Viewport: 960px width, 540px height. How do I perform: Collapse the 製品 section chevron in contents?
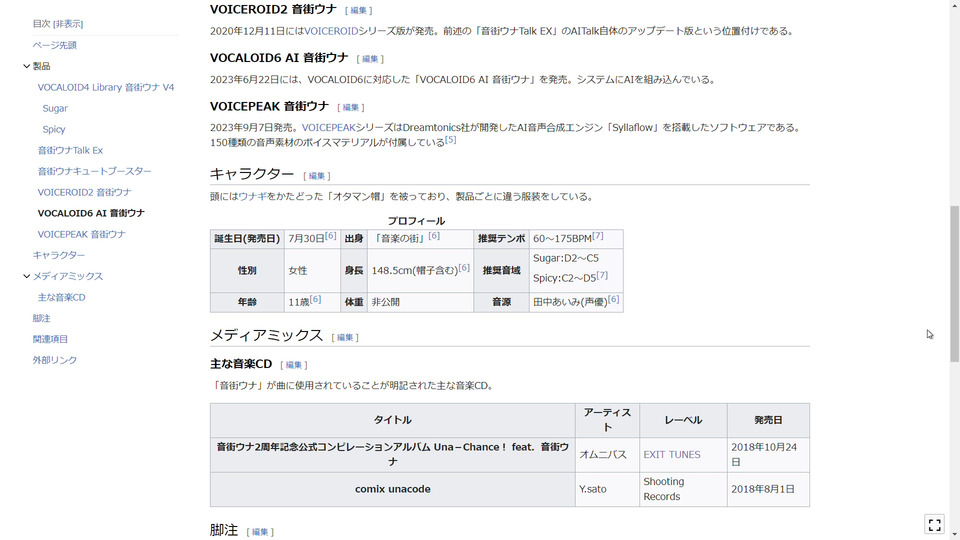click(26, 66)
